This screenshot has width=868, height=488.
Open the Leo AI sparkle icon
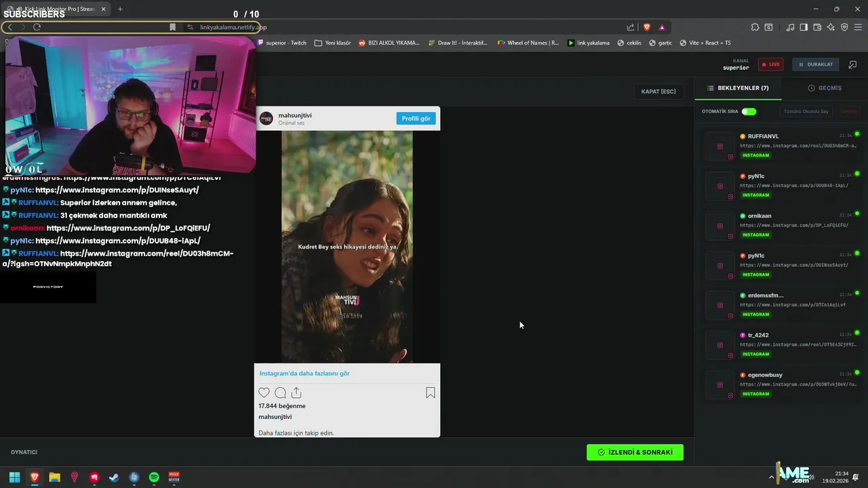tap(831, 27)
